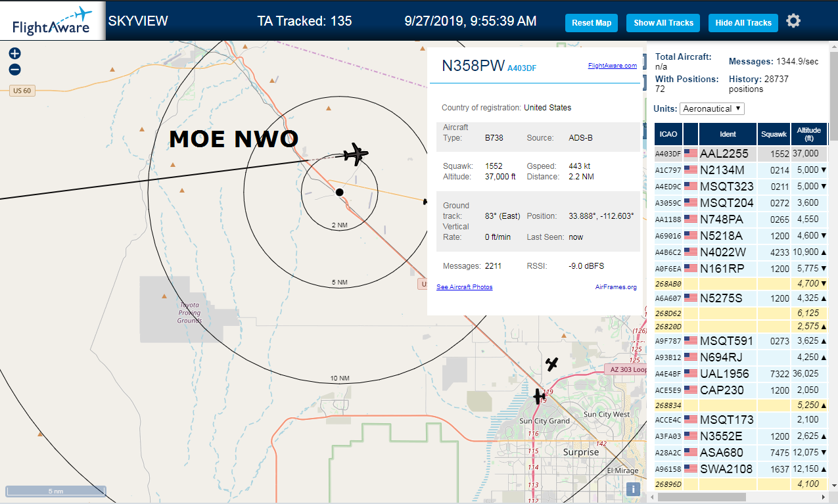Click the FlightAware logo
This screenshot has height=504, width=838.
tap(53, 20)
